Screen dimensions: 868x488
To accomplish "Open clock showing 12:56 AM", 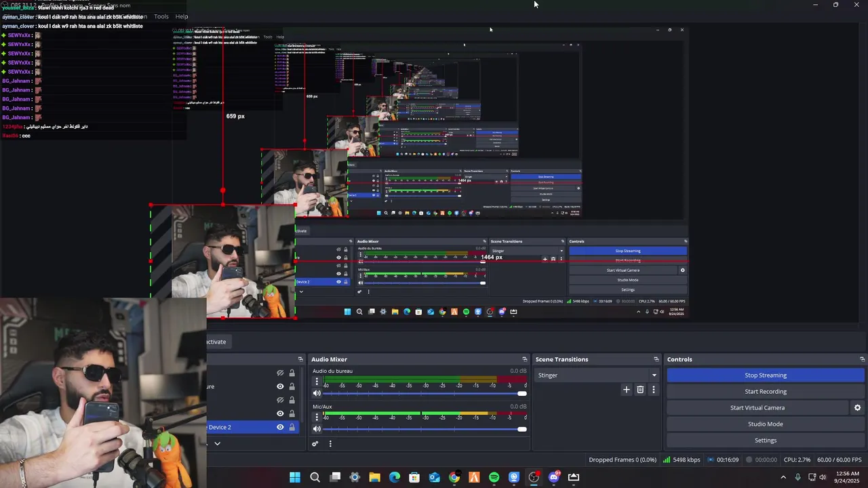I will (848, 477).
